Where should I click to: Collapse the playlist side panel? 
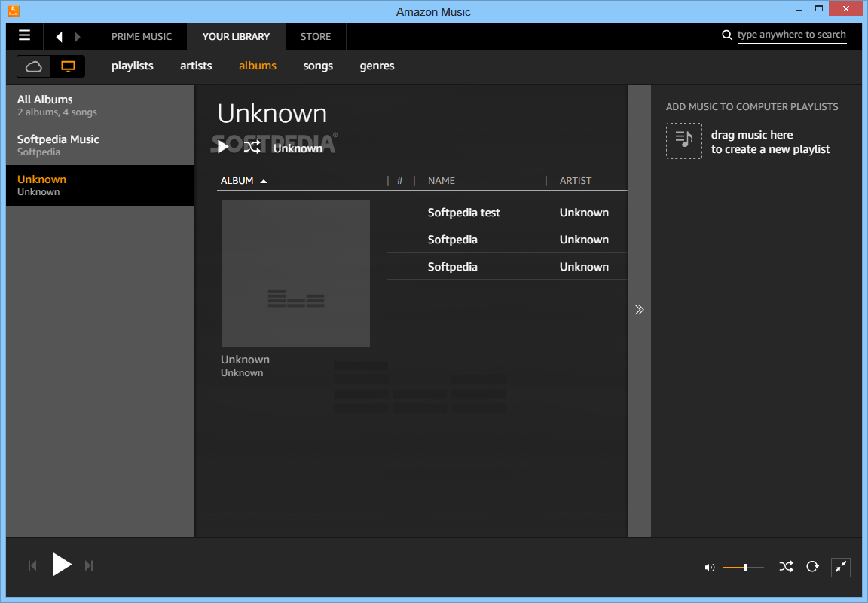click(640, 310)
